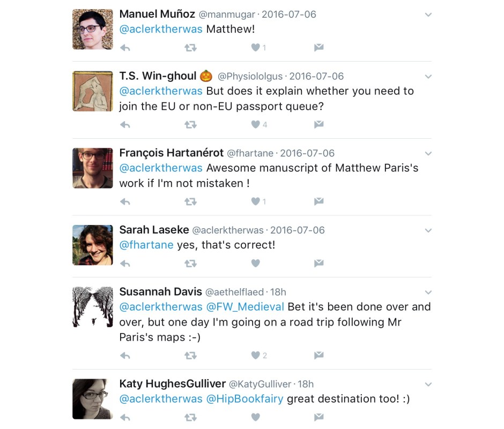Screen dimensions: 504x429
Task: View Katy HughesGulliver's avatar
Action: (93, 399)
